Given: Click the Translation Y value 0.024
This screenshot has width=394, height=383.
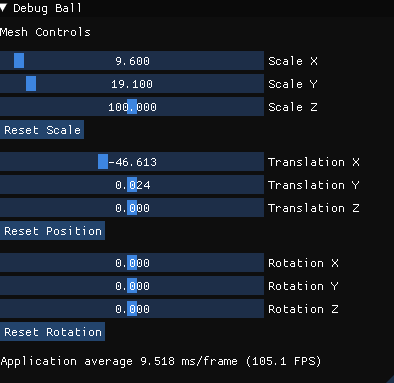Looking at the screenshot, I should (133, 185).
